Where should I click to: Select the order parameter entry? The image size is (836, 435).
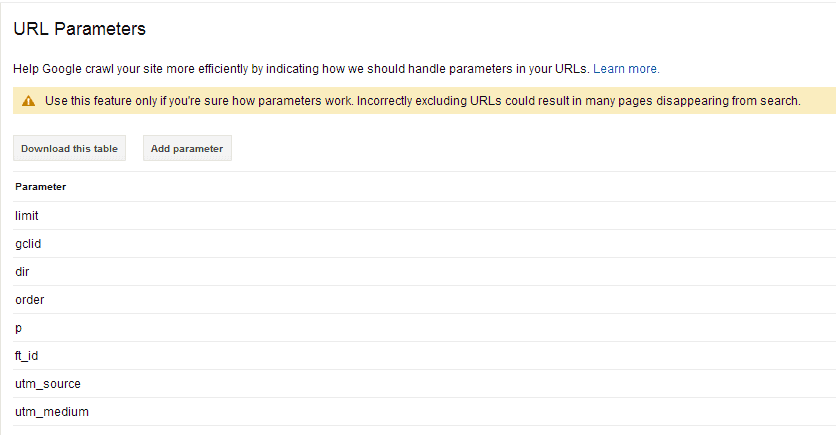424,300
